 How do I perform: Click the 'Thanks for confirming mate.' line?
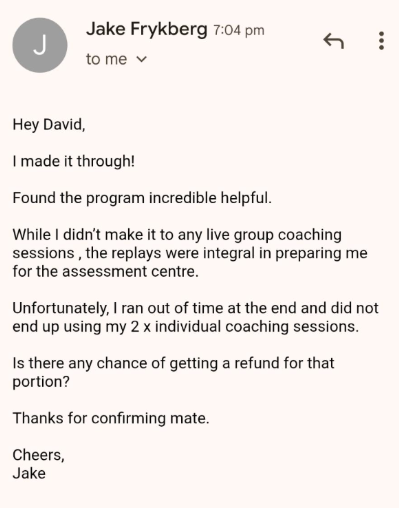111,418
